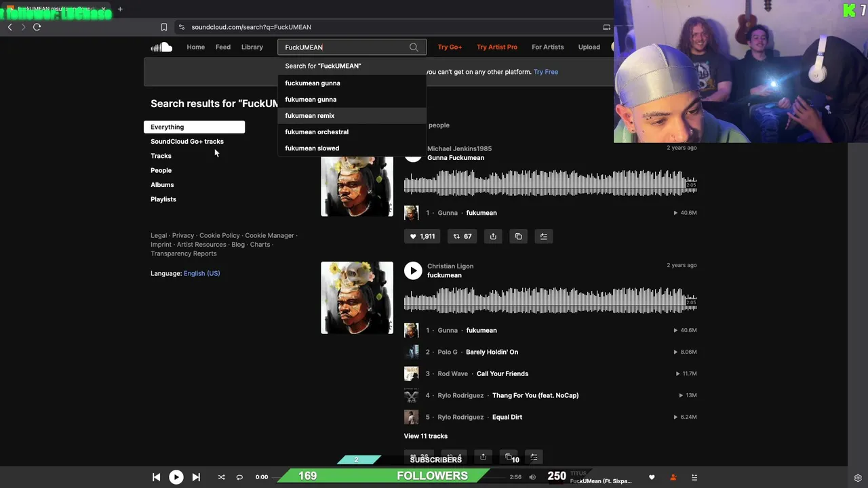Click Try Artist Pro link

point(497,47)
